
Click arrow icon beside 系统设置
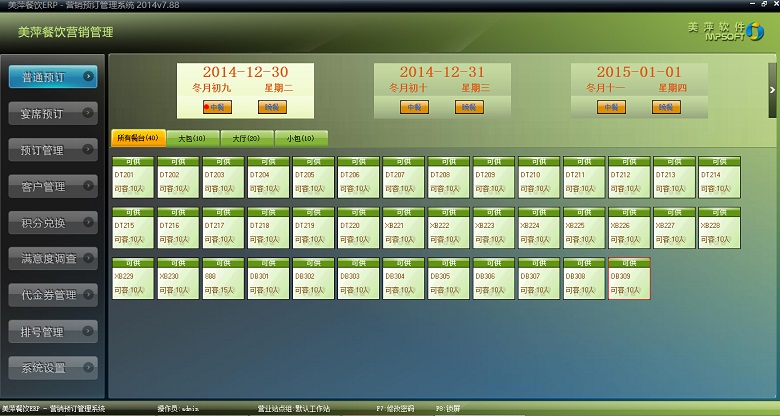pos(89,367)
